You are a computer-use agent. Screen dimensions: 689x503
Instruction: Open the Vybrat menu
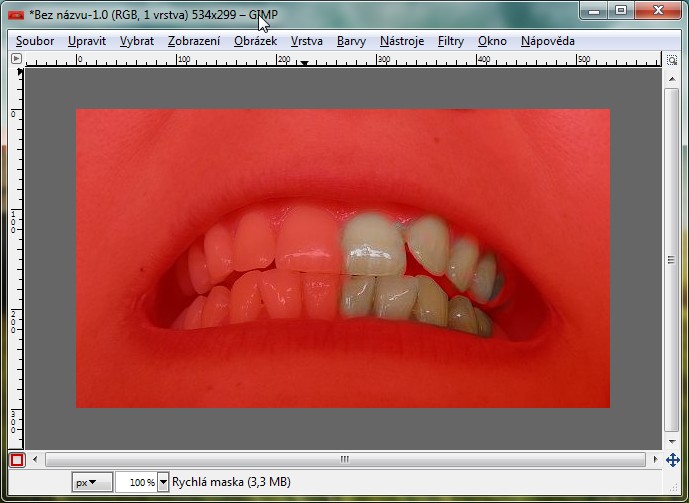[137, 41]
